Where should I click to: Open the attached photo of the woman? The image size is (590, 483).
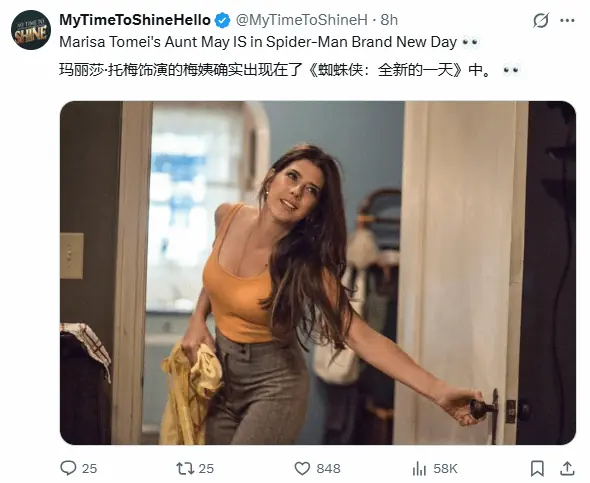tap(318, 273)
